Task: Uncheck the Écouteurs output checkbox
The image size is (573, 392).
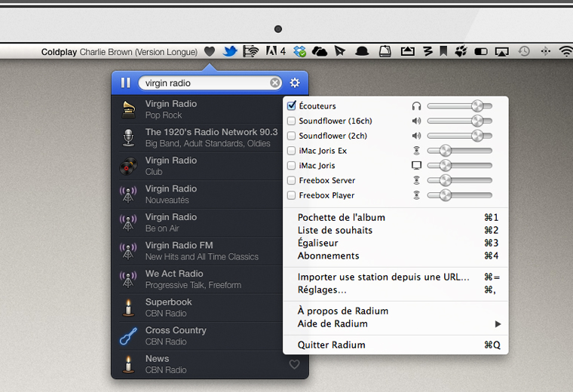Action: pyautogui.click(x=292, y=106)
